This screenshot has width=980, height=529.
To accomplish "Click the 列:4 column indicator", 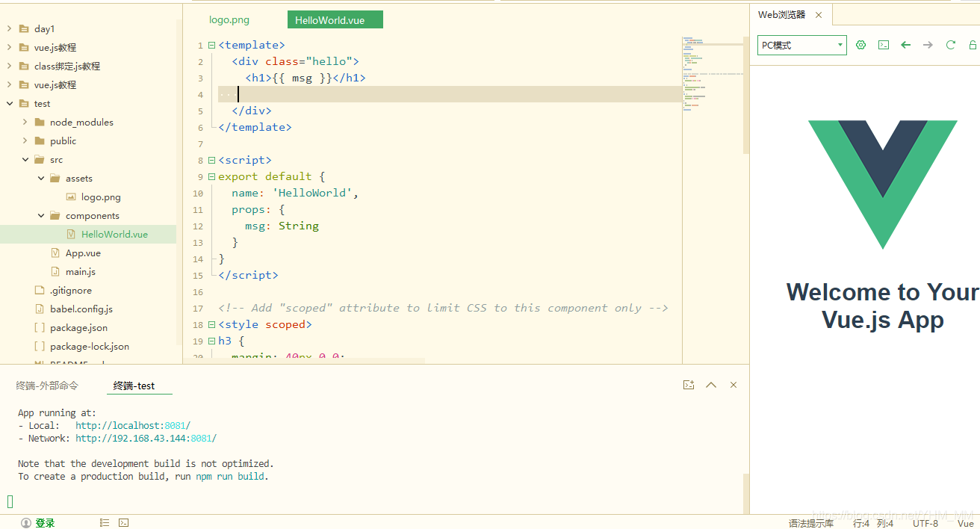I will [885, 524].
